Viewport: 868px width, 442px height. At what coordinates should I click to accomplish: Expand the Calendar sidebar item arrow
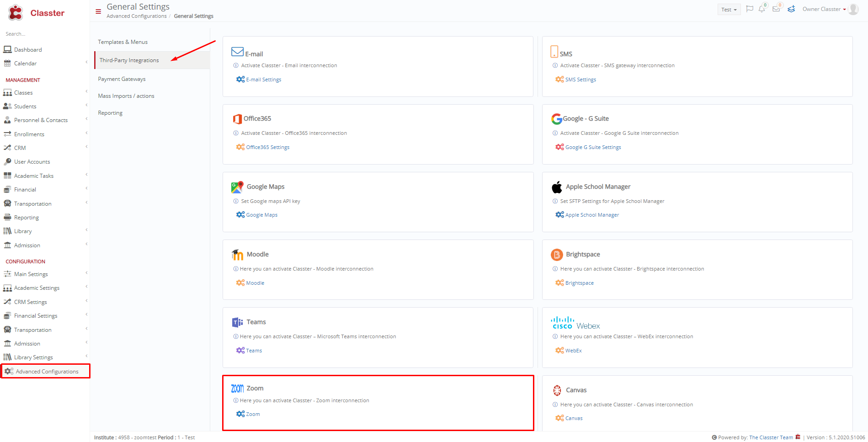[86, 62]
